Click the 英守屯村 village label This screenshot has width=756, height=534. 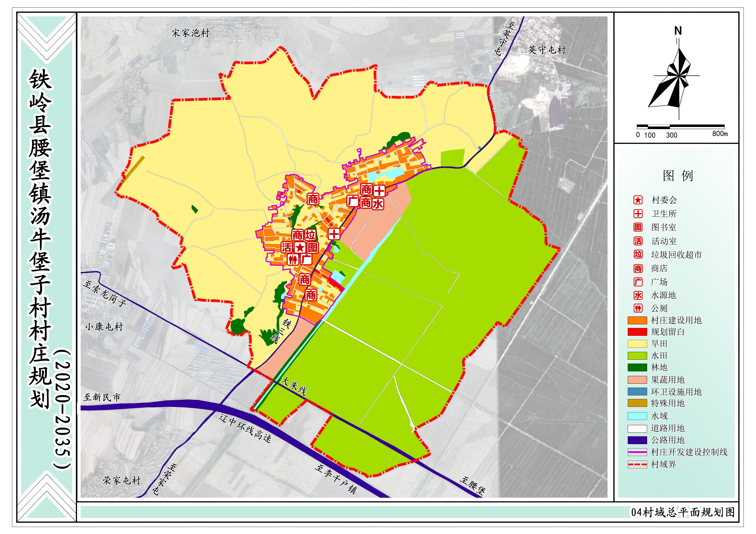[x=547, y=50]
